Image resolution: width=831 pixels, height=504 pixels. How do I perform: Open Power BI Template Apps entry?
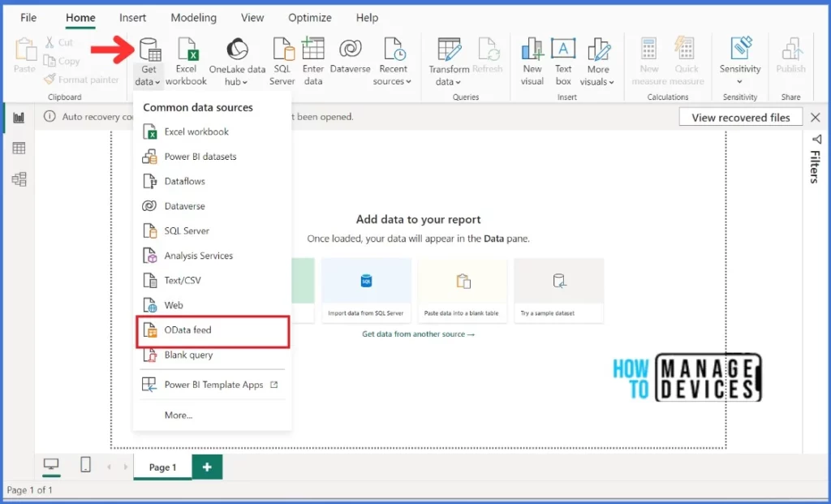(x=212, y=385)
